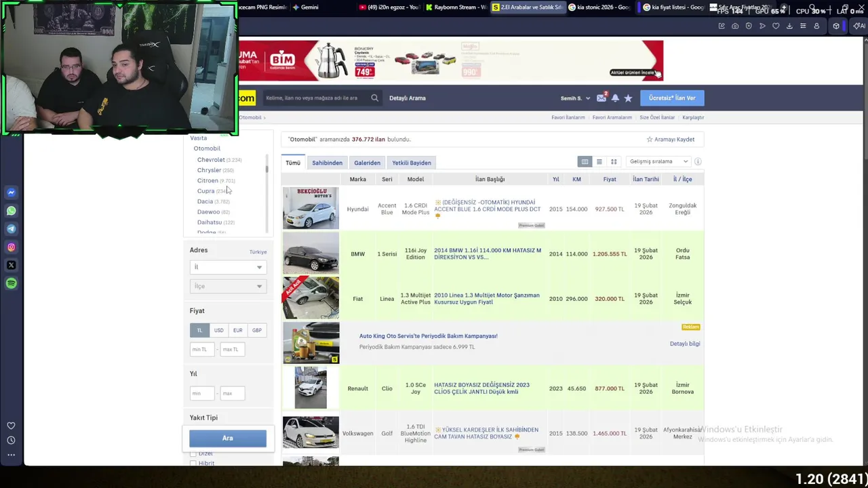This screenshot has height=488, width=868.
Task: Open Spotify in browser sidebar
Action: pyautogui.click(x=11, y=283)
